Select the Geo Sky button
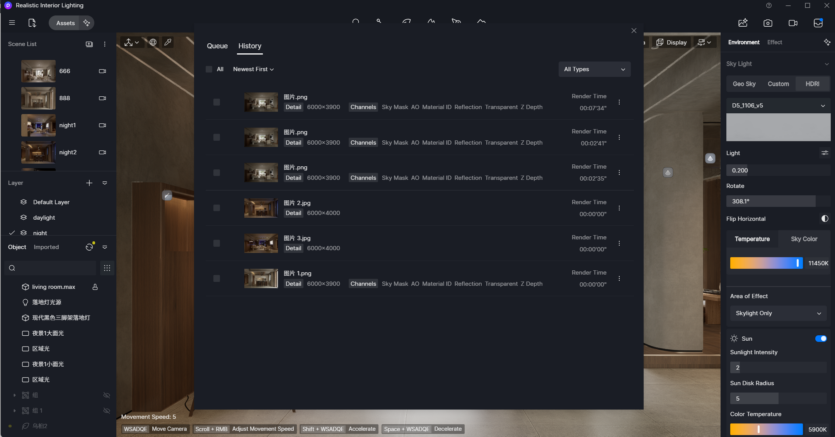The image size is (835, 437). pos(744,84)
